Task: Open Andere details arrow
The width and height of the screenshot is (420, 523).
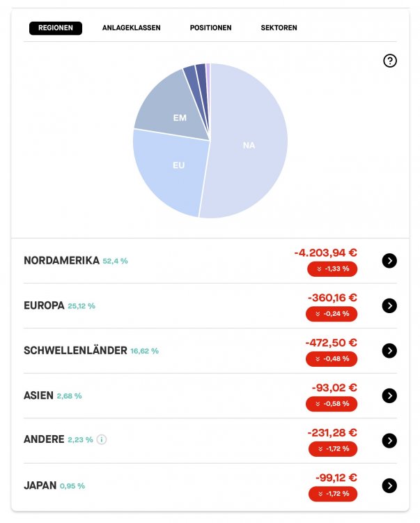Action: point(389,441)
